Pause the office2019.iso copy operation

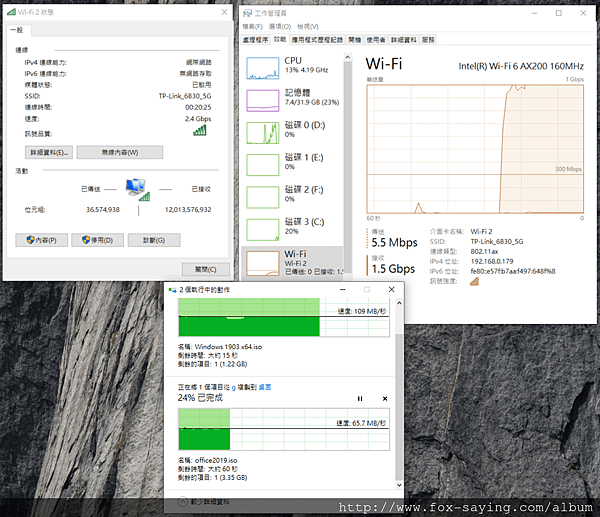360,399
